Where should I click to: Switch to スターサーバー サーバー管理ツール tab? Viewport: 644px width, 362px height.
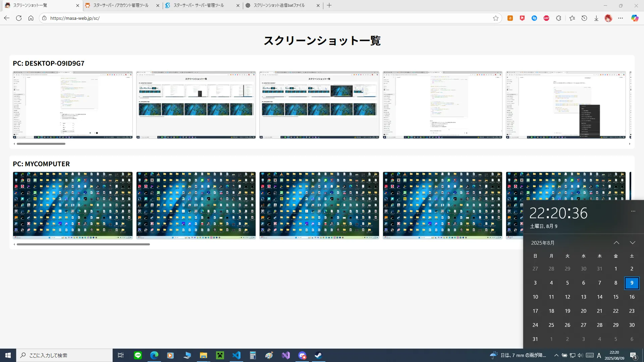pyautogui.click(x=199, y=5)
